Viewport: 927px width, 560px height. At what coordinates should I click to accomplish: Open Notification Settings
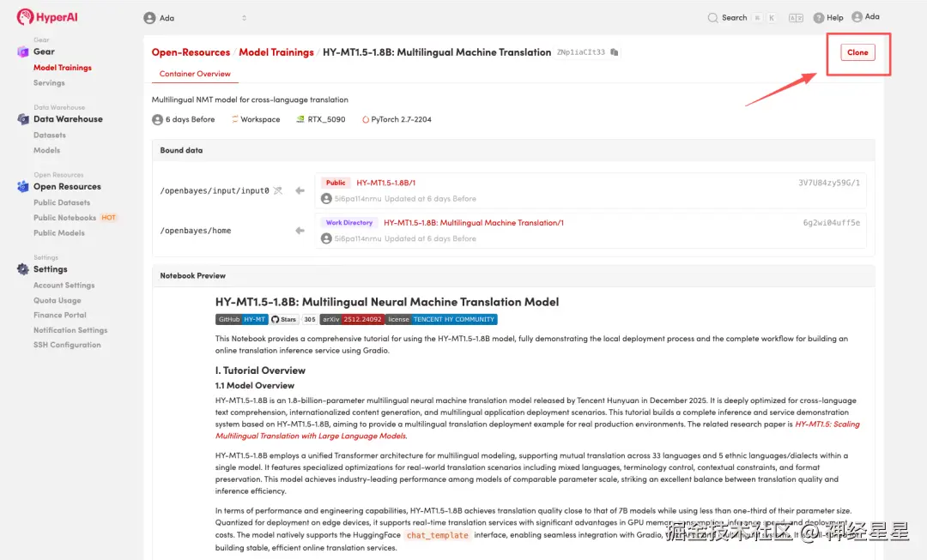point(70,329)
